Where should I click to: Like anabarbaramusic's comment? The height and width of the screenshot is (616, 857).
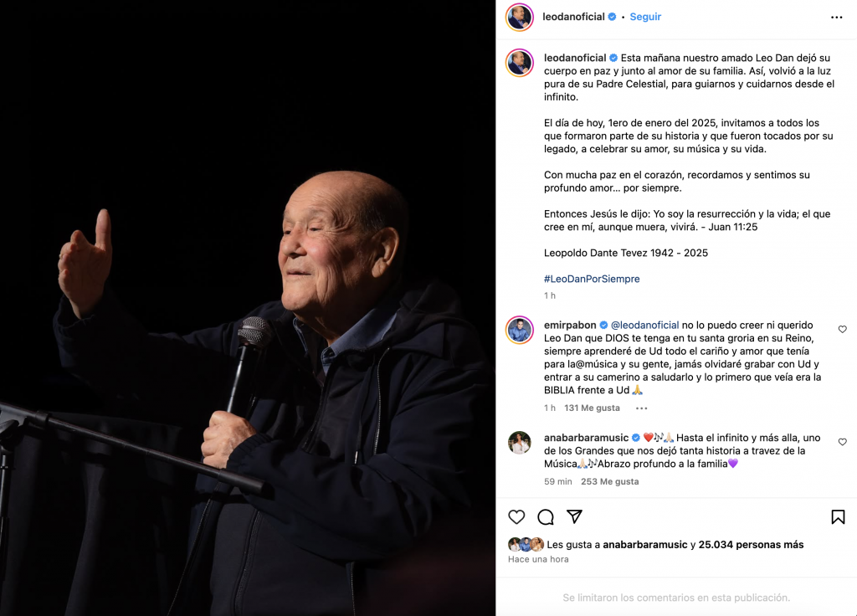tap(842, 442)
